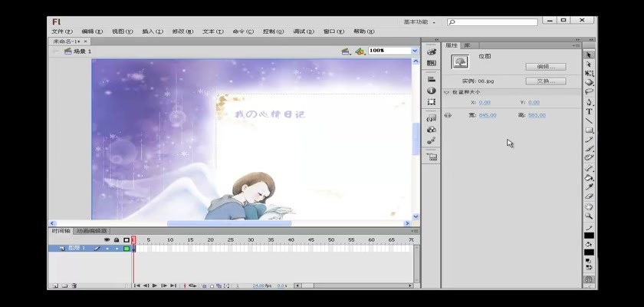Choose the Free Transform tool
This screenshot has width=644, height=307.
pyautogui.click(x=589, y=73)
